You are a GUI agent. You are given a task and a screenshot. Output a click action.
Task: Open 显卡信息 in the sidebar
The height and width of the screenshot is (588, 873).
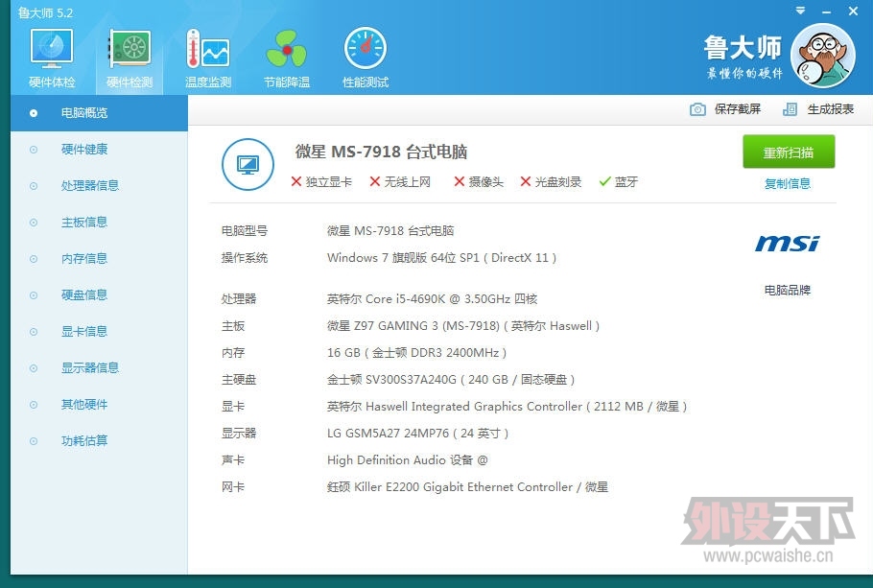[99, 331]
